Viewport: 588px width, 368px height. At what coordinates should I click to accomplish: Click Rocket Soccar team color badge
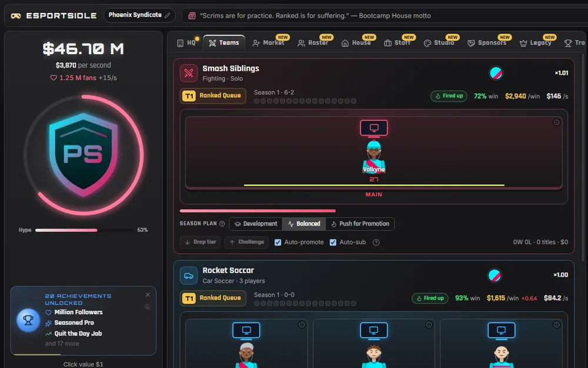pos(495,276)
